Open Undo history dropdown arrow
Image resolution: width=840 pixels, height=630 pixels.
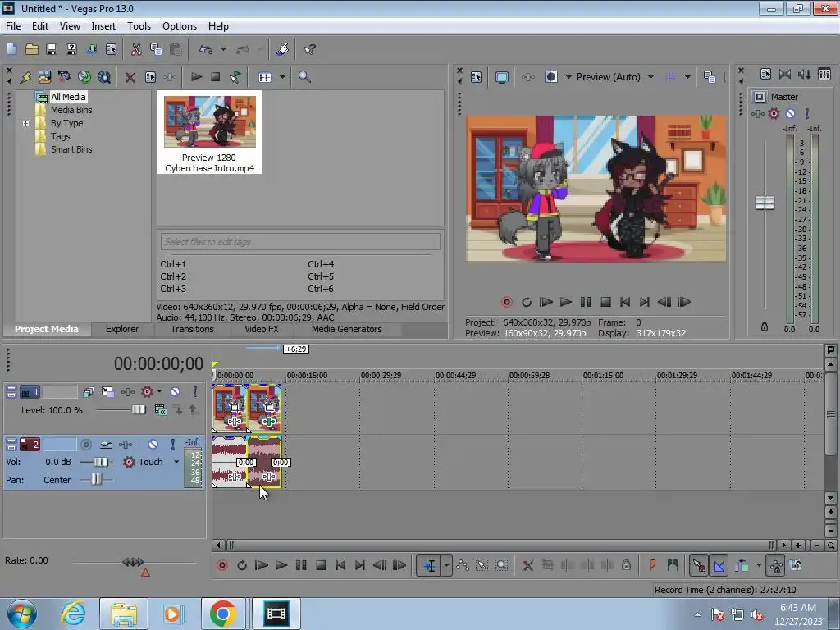point(223,49)
